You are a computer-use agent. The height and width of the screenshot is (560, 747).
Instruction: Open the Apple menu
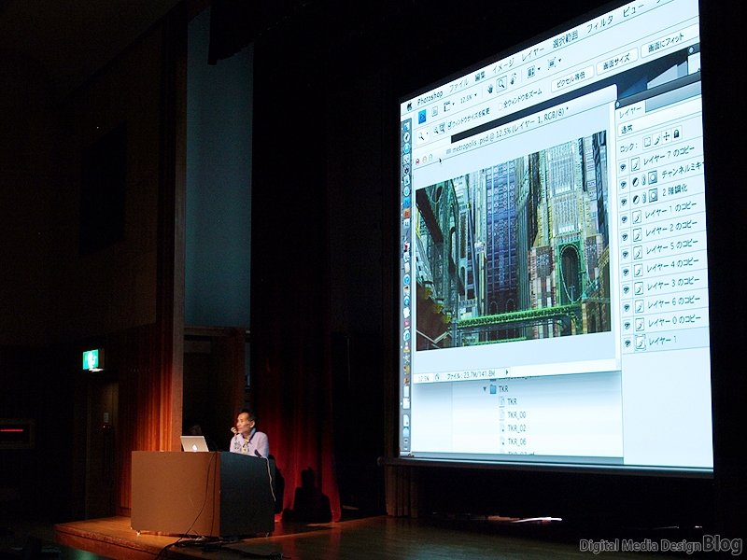409,107
